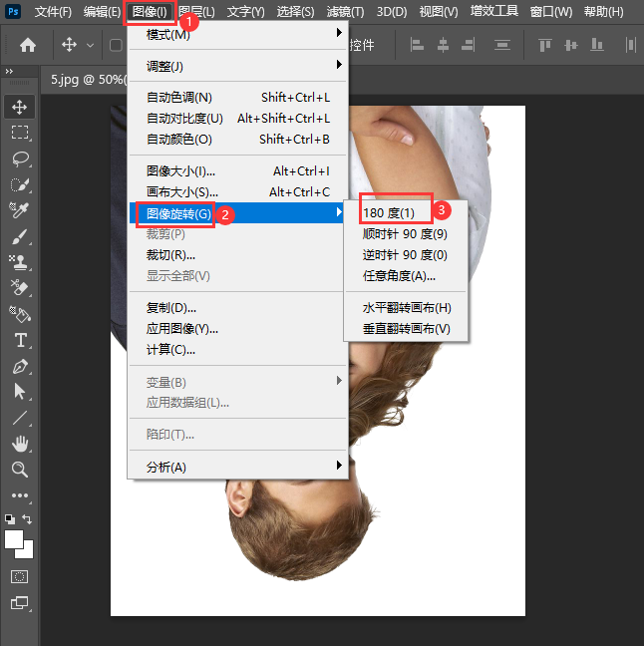Toggle Quick Mask mode
The image size is (644, 646).
[x=19, y=576]
